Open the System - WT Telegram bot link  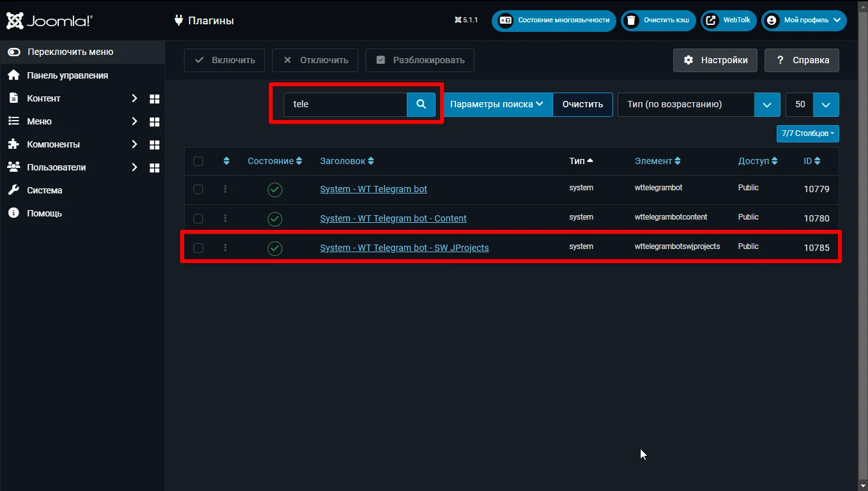[x=373, y=189]
